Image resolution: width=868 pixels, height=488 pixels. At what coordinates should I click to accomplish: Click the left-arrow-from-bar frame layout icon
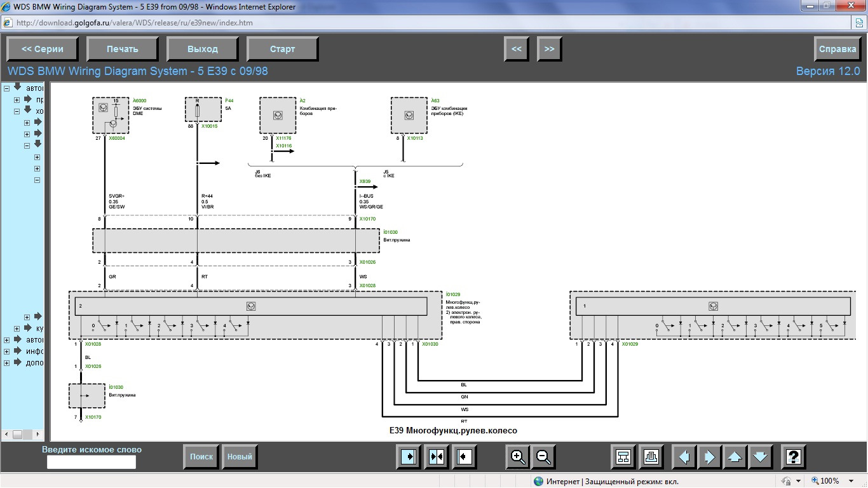pos(465,456)
